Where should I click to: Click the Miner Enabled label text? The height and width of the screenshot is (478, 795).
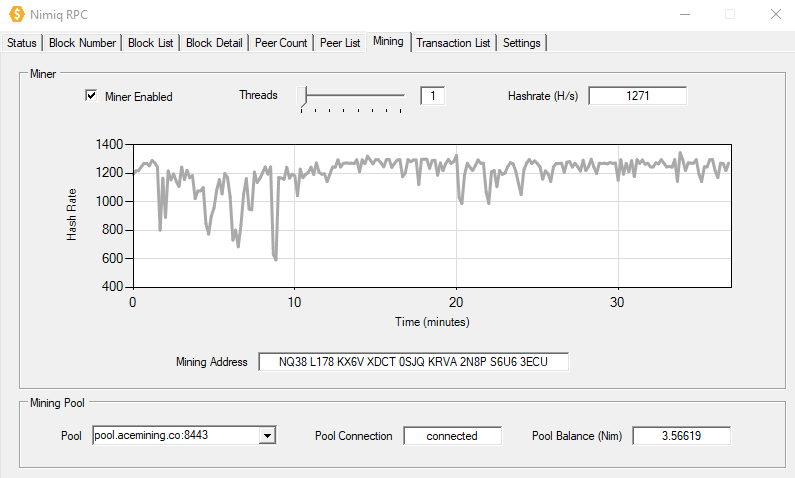tap(138, 97)
